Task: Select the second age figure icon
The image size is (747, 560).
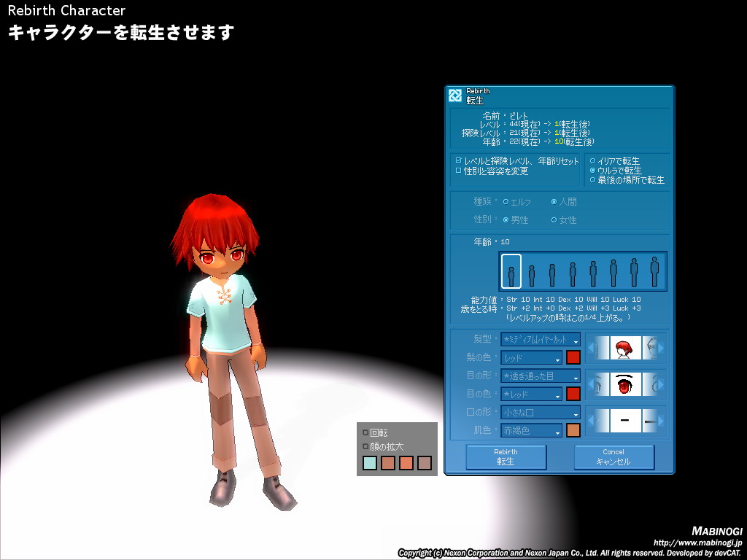Action: (532, 276)
